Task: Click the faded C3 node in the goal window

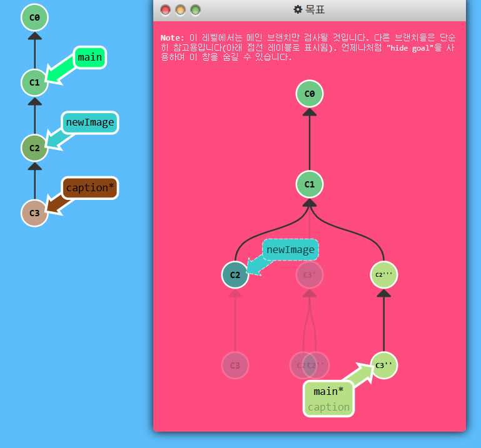Action: pyautogui.click(x=235, y=365)
